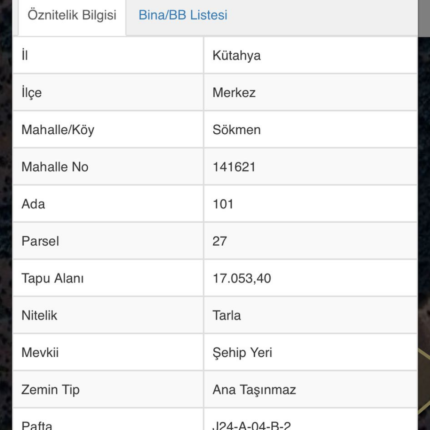
Task: Switch to the Bina/BB Listesi tab
Action: pos(183,15)
